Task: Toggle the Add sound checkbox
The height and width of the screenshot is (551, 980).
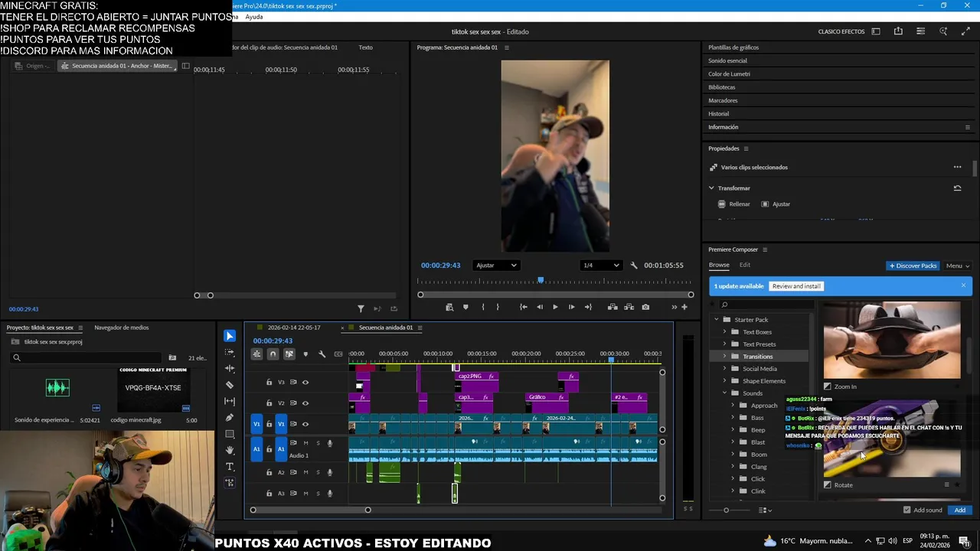Action: click(x=906, y=510)
